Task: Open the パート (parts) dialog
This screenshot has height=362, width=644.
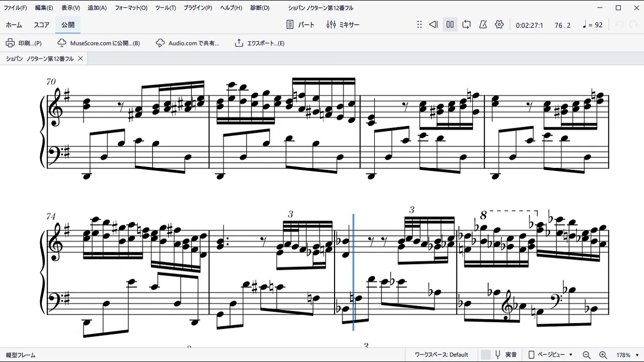Action: tap(300, 25)
